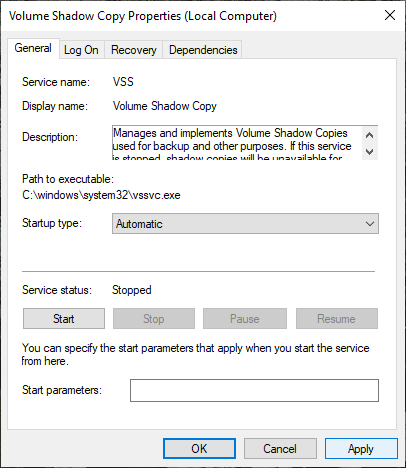Image resolution: width=406 pixels, height=468 pixels.
Task: Open the Log On tab
Action: [x=81, y=50]
